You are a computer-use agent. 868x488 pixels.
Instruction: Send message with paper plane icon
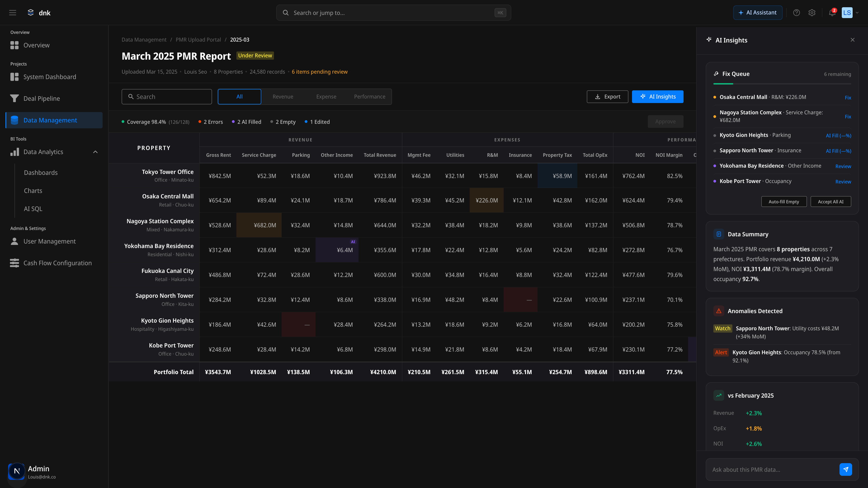point(845,469)
